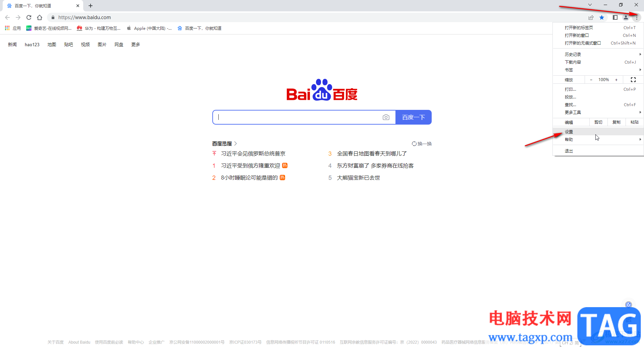Open the 网盘 link

(x=119, y=45)
